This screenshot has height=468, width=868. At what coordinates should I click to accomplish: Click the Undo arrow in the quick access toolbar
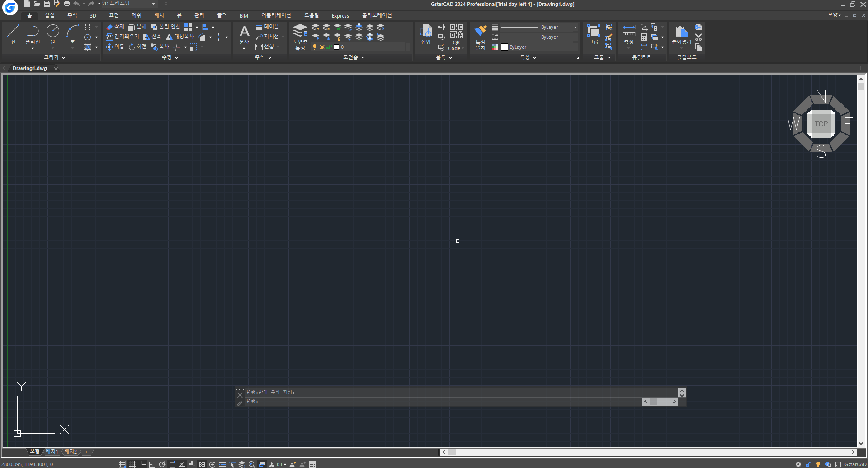[x=76, y=4]
